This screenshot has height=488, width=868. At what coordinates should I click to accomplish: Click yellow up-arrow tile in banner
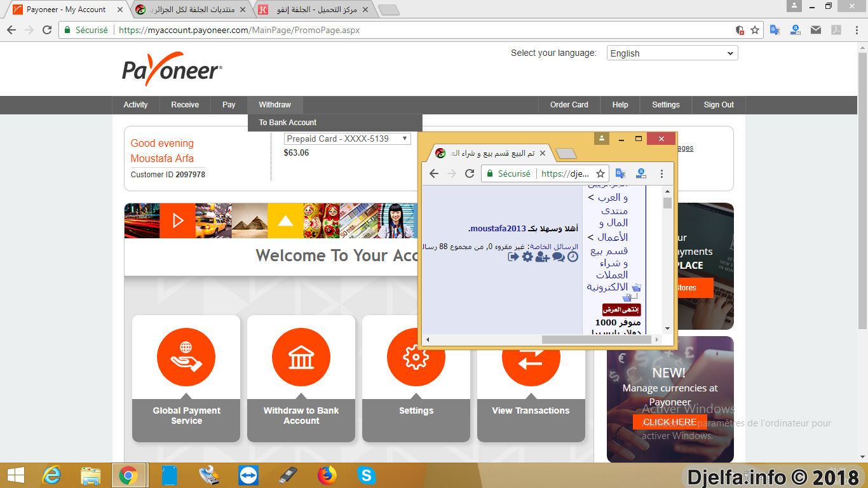click(285, 220)
